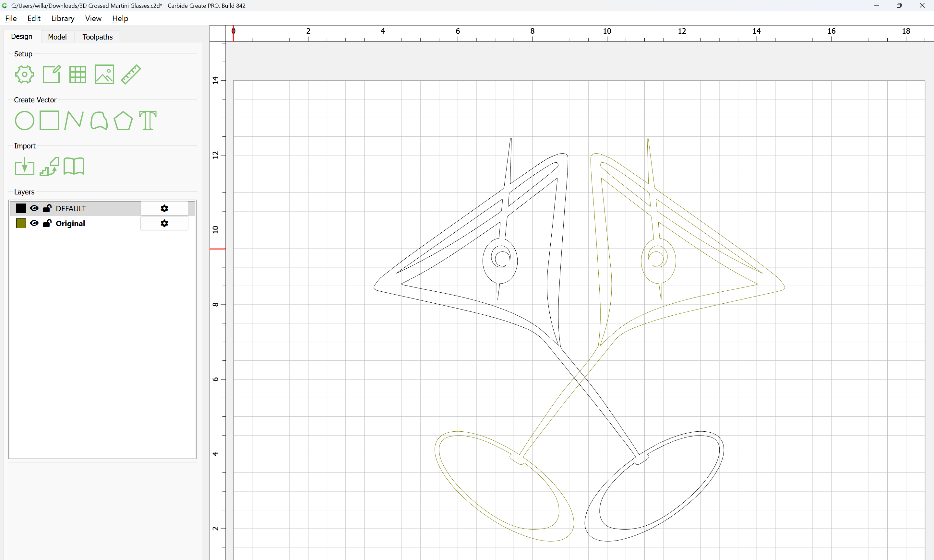
Task: Open Job Setup gear icon
Action: [25, 74]
